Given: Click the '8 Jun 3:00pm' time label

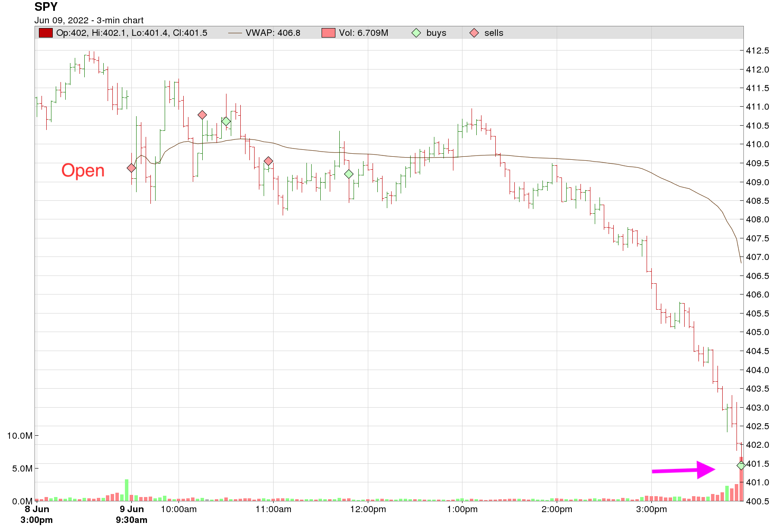Looking at the screenshot, I should click(x=37, y=515).
